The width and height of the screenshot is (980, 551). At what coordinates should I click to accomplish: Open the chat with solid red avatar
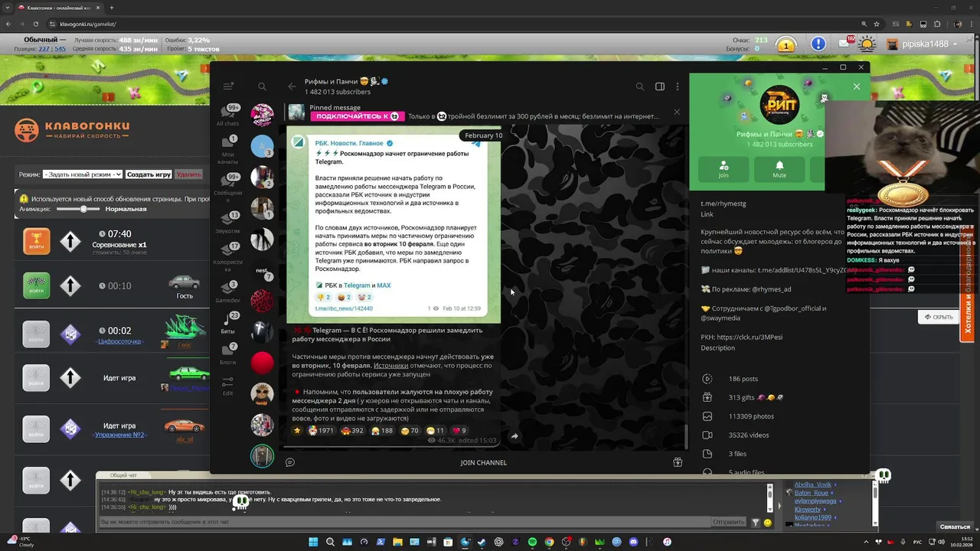(x=262, y=362)
